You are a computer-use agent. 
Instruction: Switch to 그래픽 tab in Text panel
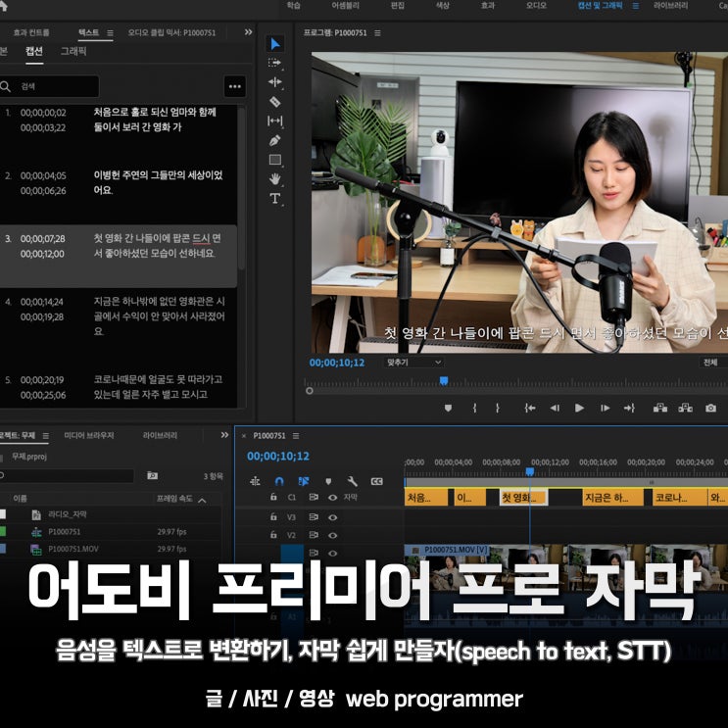73,51
